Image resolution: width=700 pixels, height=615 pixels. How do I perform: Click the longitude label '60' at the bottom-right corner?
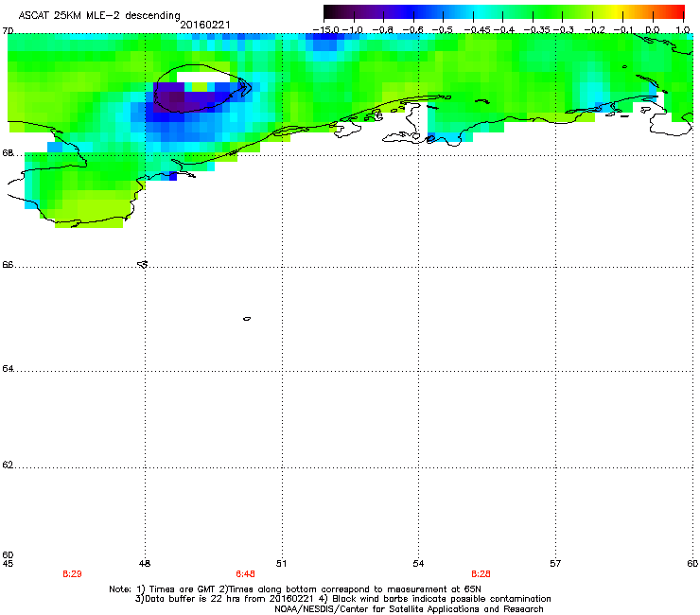tap(692, 564)
